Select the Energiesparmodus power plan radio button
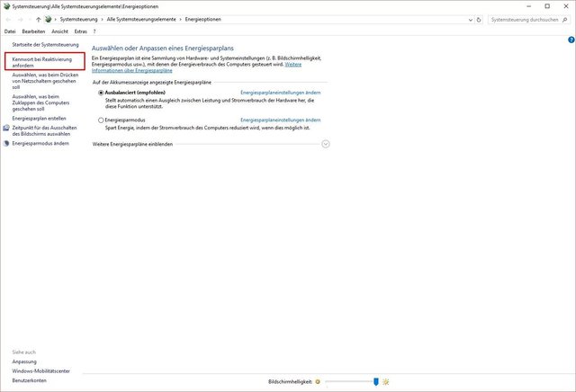 tap(101, 120)
